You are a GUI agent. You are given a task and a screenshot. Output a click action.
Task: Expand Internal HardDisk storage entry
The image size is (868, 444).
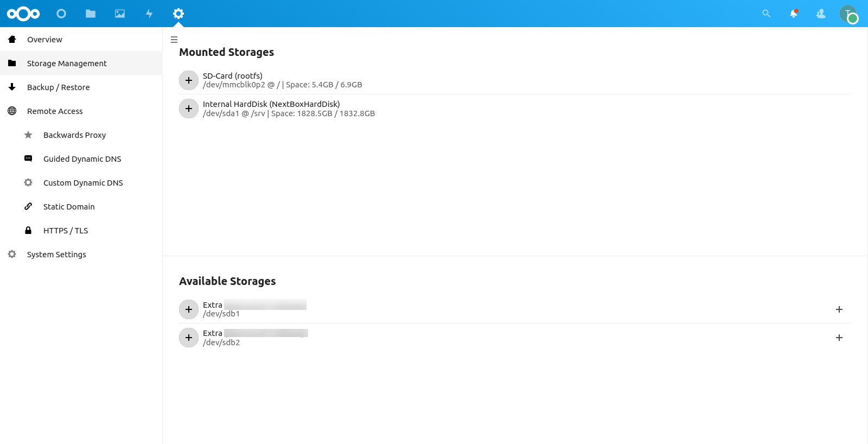pyautogui.click(x=189, y=109)
